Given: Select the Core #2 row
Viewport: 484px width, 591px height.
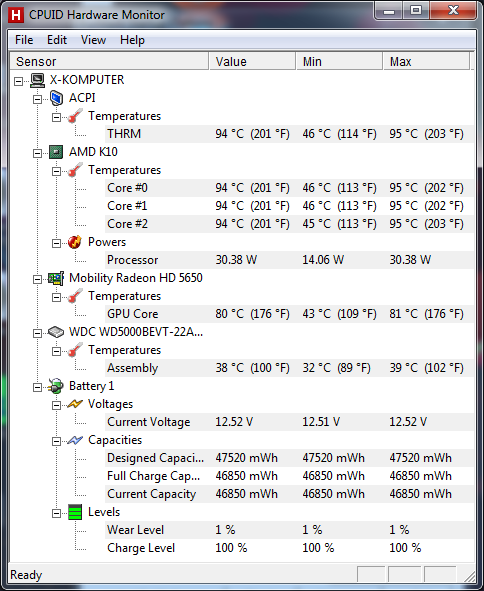Looking at the screenshot, I should coord(289,224).
